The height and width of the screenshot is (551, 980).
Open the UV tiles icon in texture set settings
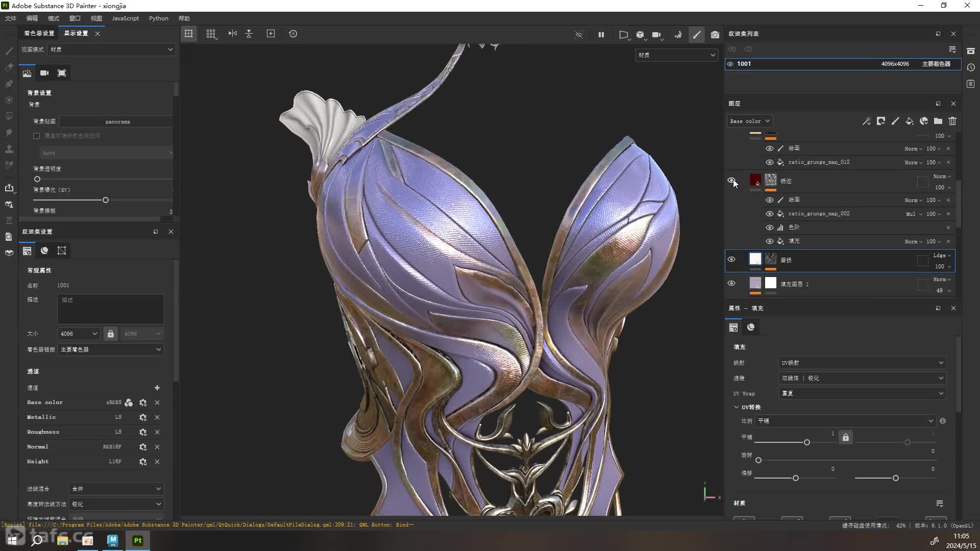click(62, 251)
